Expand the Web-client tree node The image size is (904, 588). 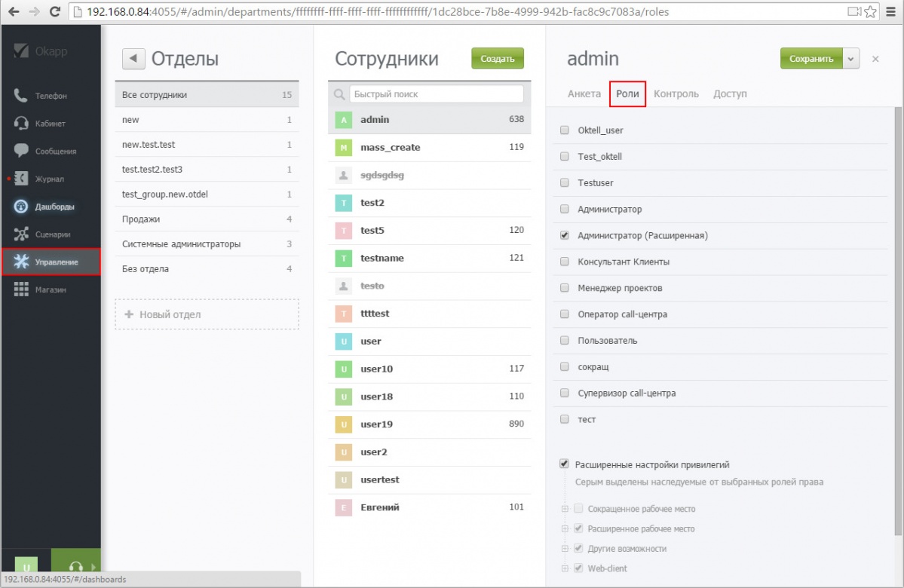tap(564, 568)
